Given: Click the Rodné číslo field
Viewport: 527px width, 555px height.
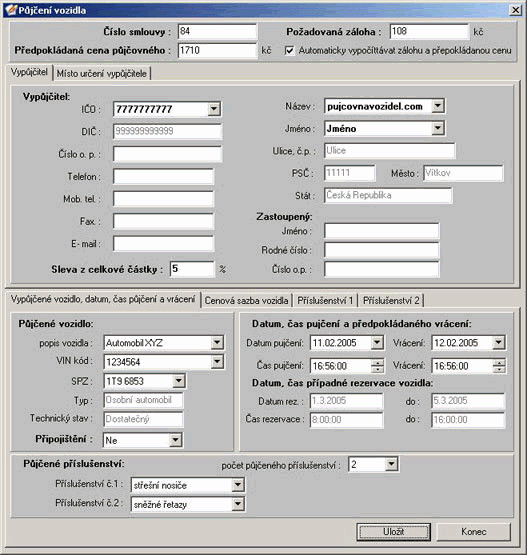Looking at the screenshot, I should pos(382,250).
